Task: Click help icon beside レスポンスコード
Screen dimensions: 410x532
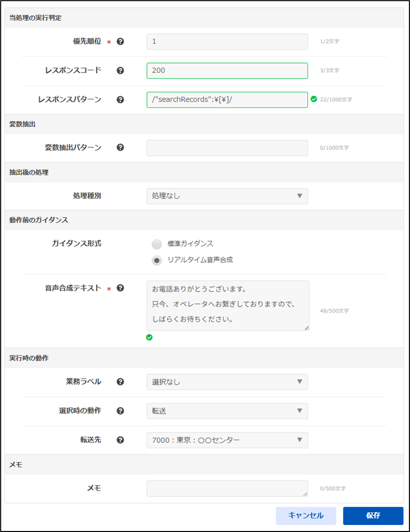Action: coord(120,70)
